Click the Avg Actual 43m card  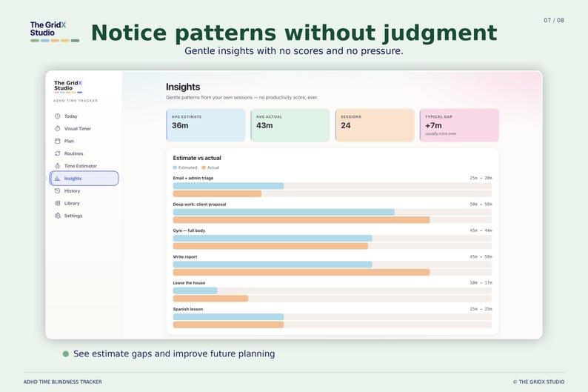290,125
